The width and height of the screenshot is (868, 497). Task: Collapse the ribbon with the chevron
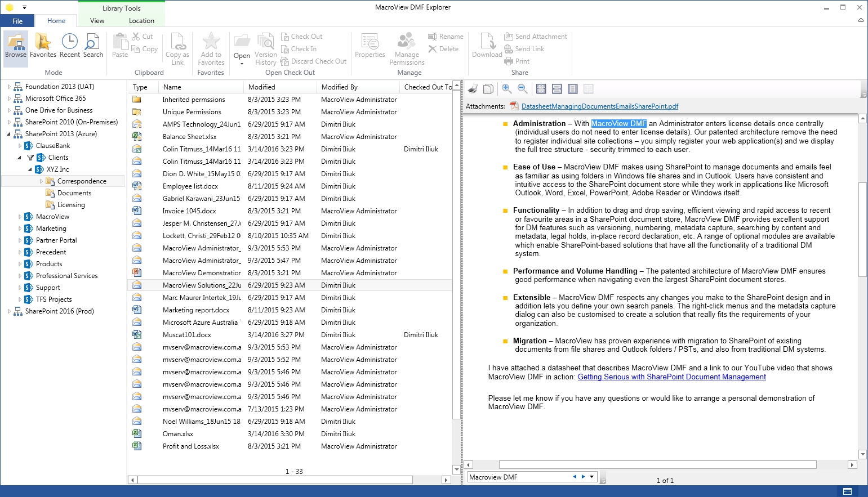(x=860, y=20)
